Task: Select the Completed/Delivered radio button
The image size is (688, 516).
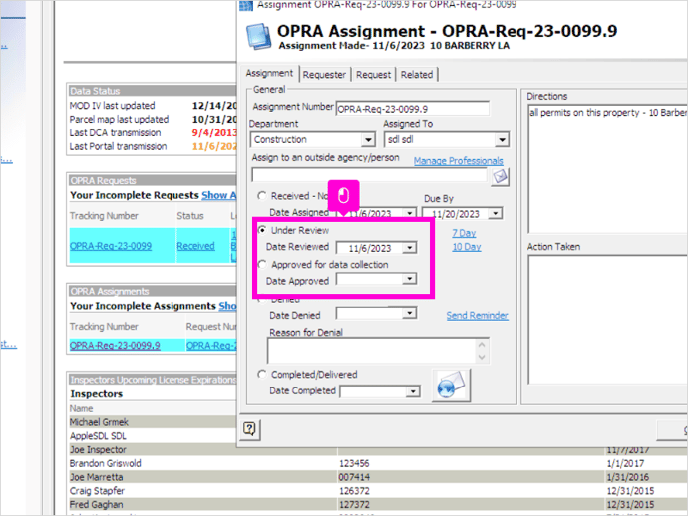Action: (x=262, y=374)
